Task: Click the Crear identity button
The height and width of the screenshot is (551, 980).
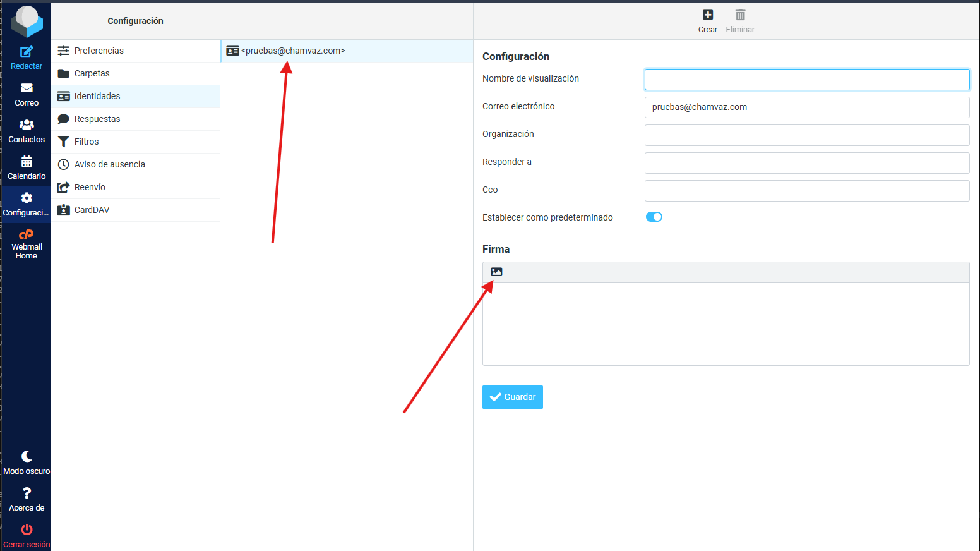Action: click(x=708, y=15)
